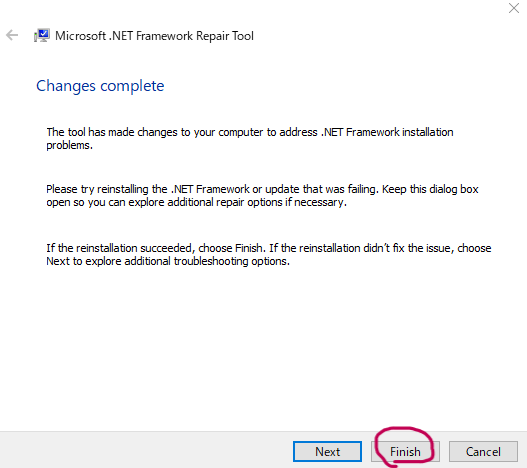The height and width of the screenshot is (468, 527).
Task: Click 'choose Finish' in the instruction text
Action: tap(231, 248)
